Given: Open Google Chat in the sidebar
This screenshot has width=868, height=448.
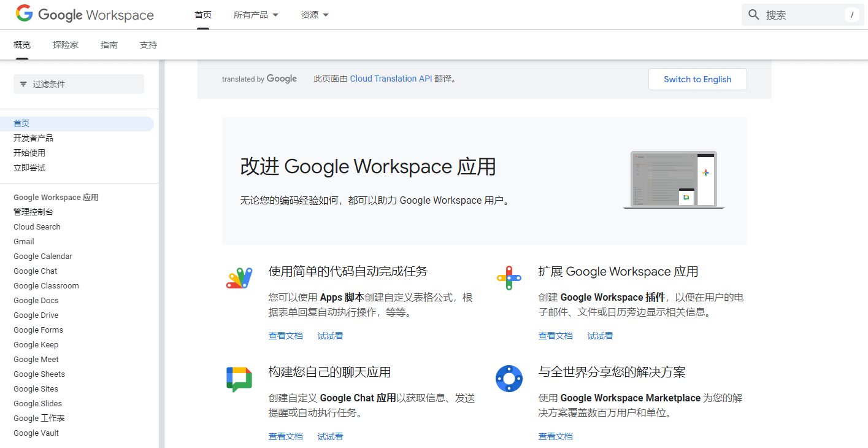Looking at the screenshot, I should tap(36, 271).
